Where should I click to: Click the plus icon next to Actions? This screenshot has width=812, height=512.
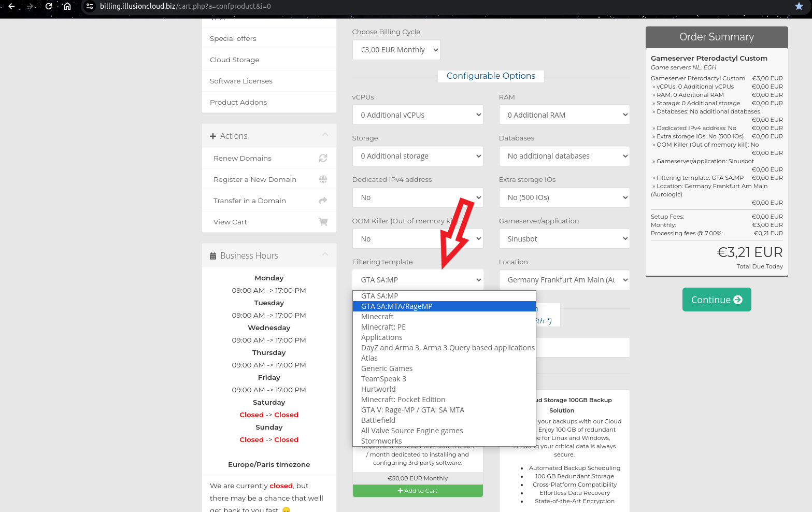[213, 136]
